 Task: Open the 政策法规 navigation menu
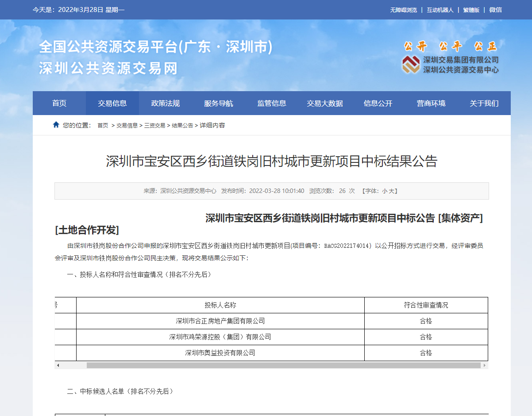click(x=166, y=104)
